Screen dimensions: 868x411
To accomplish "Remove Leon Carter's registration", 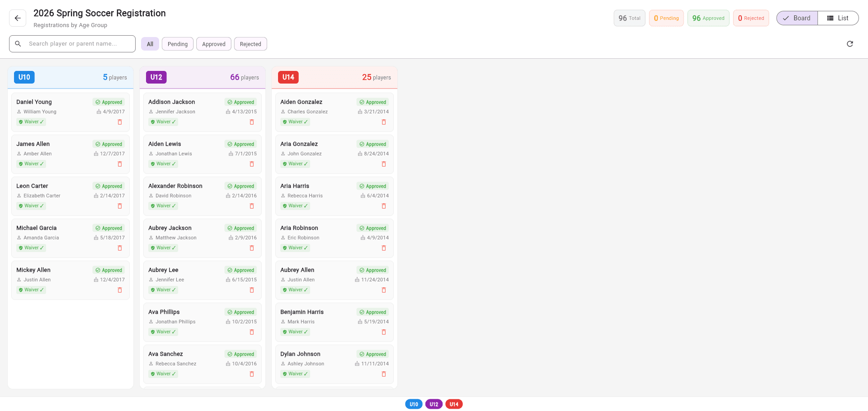I will tap(120, 206).
